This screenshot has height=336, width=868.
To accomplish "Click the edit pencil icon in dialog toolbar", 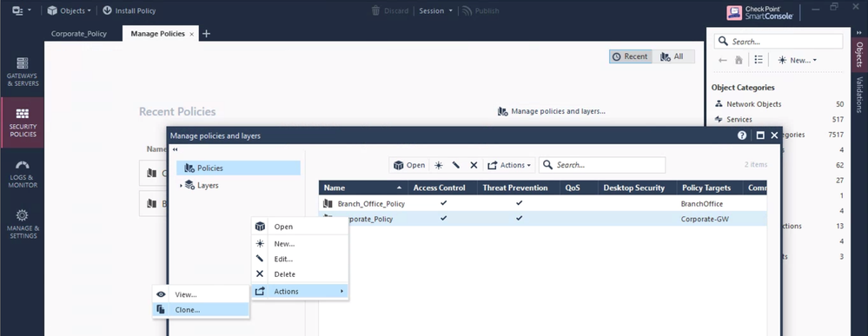I will point(456,165).
